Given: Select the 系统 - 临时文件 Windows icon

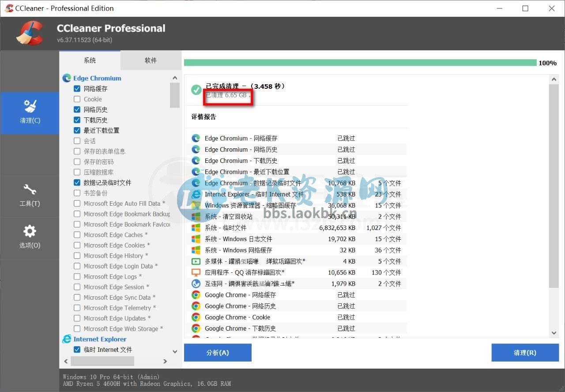Looking at the screenshot, I should coord(196,228).
